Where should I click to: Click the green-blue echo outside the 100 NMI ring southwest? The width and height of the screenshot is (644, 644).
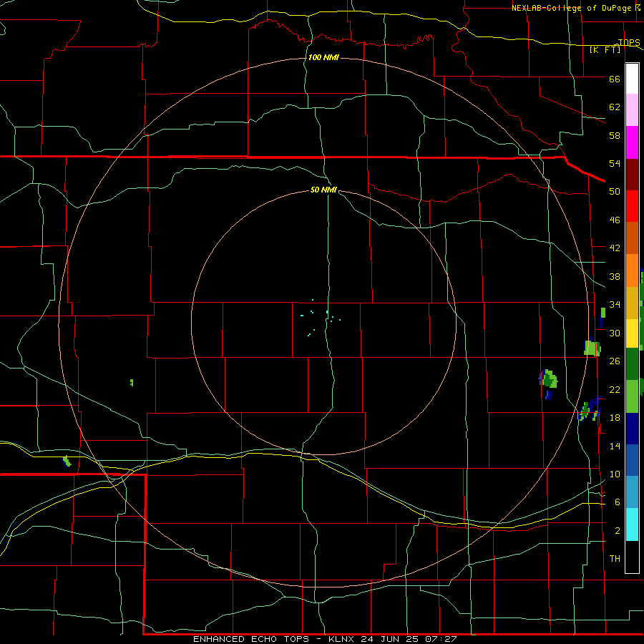click(x=67, y=462)
